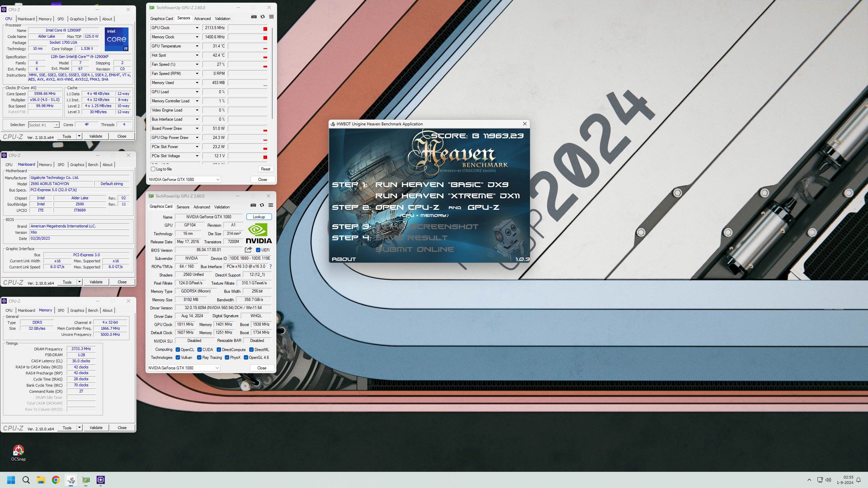Screen dimensions: 868x488
Task: Open the hamburger menu in GPU-Z Graphics Card window
Action: (271, 205)
